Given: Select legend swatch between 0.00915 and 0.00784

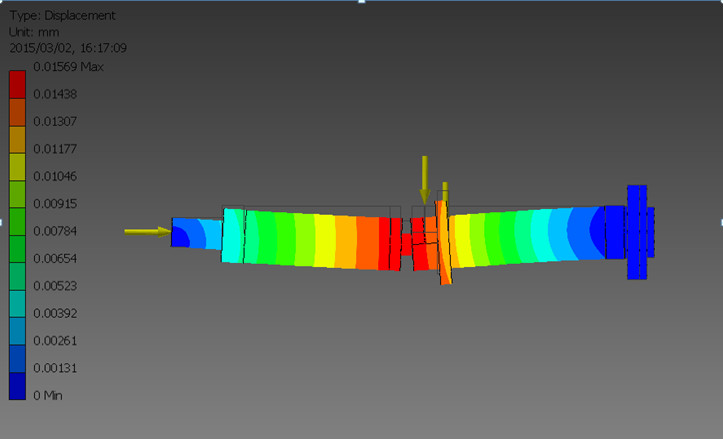Looking at the screenshot, I should click(17, 222).
